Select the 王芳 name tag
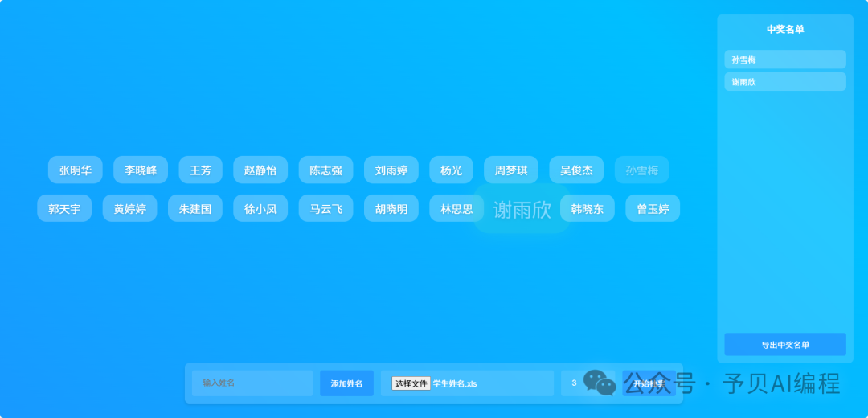The image size is (868, 418). click(x=200, y=170)
